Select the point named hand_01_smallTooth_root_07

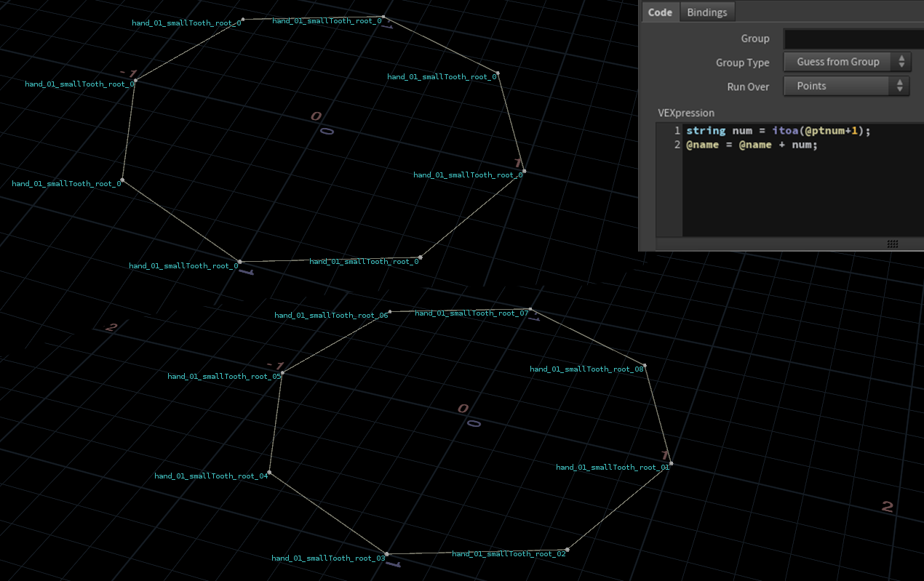(x=530, y=310)
